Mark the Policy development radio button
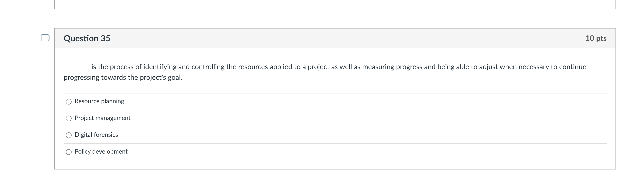 click(x=68, y=152)
